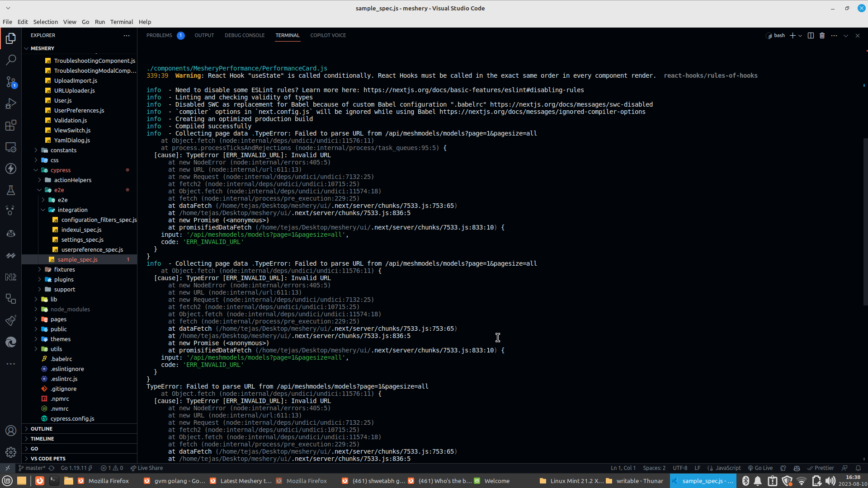The width and height of the screenshot is (868, 488).
Task: Switch to the PROBLEMS tab
Action: (159, 35)
